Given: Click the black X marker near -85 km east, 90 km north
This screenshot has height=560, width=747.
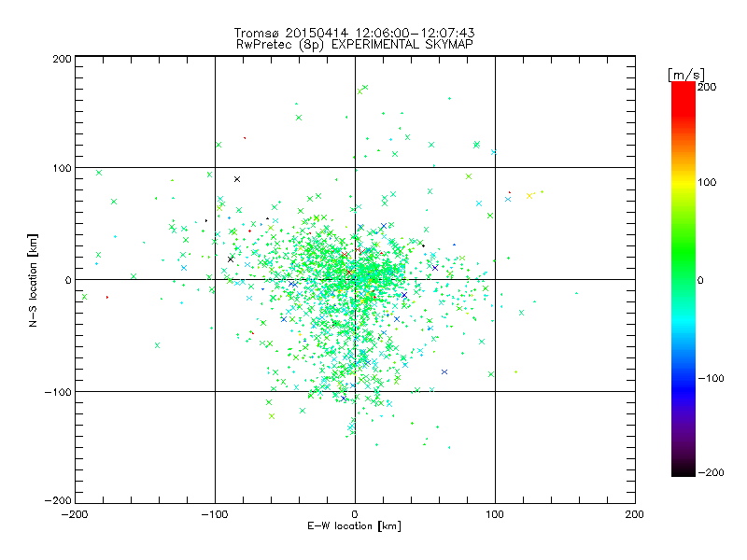Looking at the screenshot, I should click(237, 179).
